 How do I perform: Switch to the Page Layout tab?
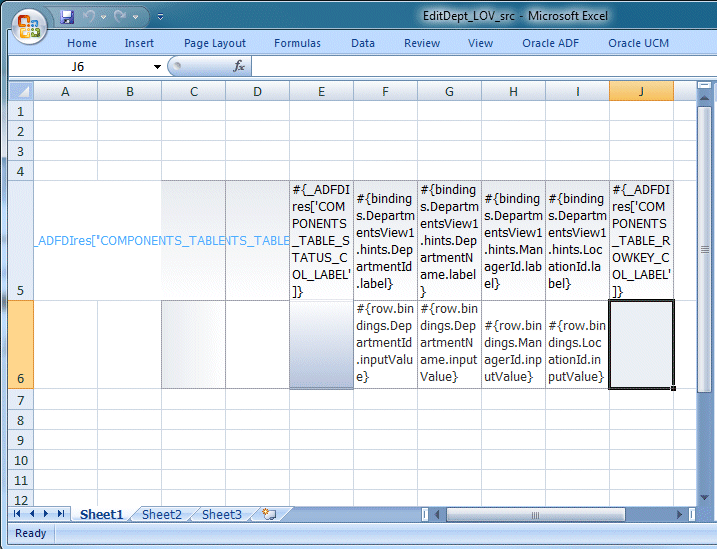[215, 43]
